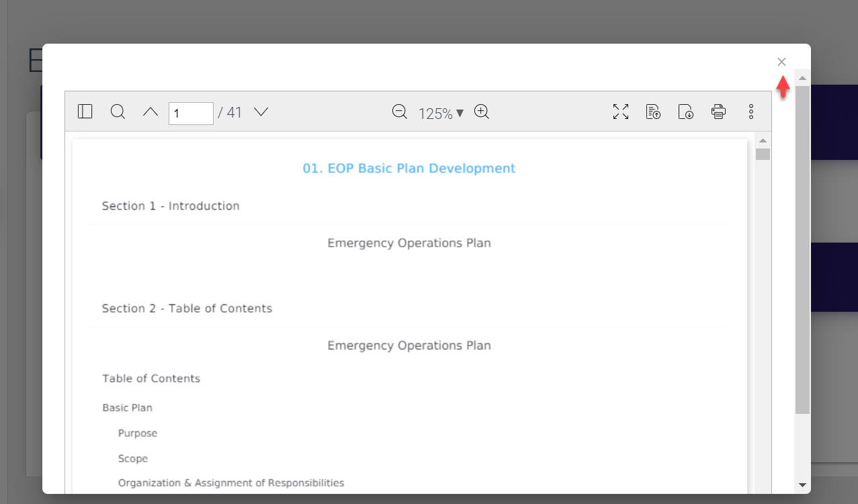
Task: Click the EOP Basic Plan Development heading
Action: (409, 168)
